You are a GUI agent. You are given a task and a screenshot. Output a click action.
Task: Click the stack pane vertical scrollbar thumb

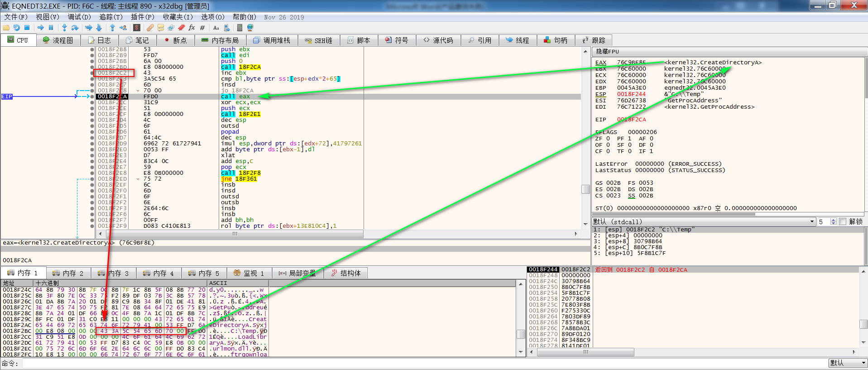tap(863, 324)
